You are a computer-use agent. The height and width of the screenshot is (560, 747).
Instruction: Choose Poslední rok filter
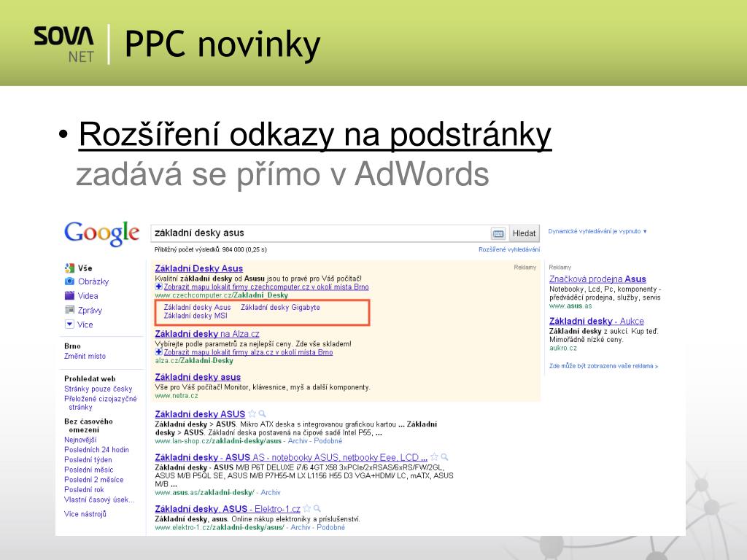click(x=84, y=489)
